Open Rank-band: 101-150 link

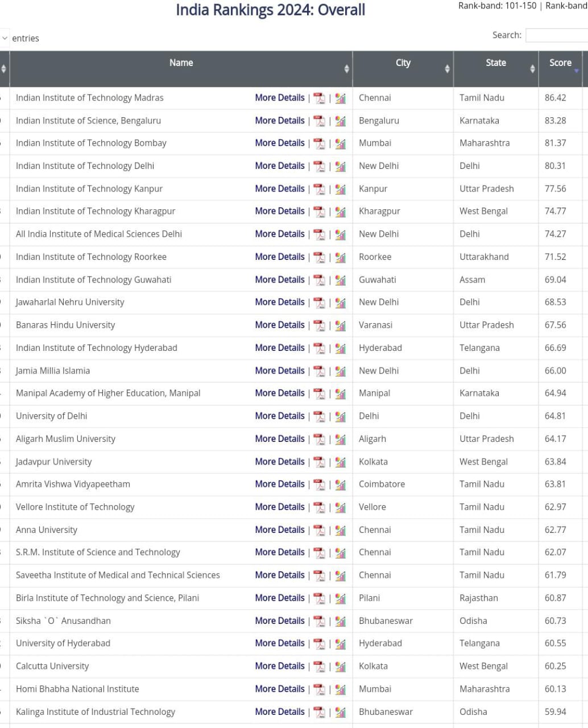(x=498, y=6)
